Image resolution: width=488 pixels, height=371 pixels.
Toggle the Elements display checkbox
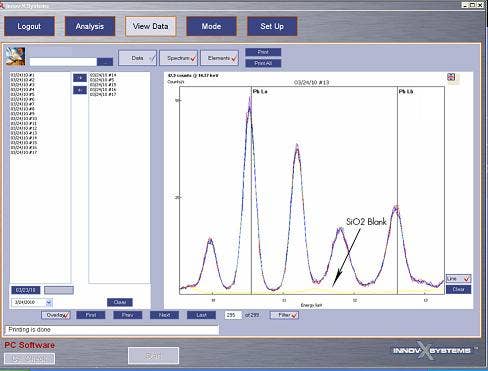pyautogui.click(x=220, y=58)
